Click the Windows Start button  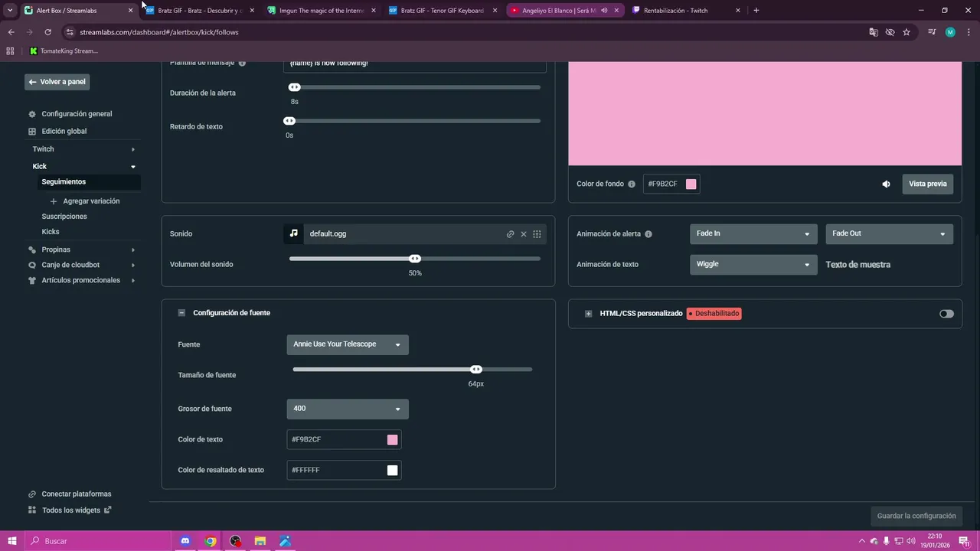click(x=11, y=541)
